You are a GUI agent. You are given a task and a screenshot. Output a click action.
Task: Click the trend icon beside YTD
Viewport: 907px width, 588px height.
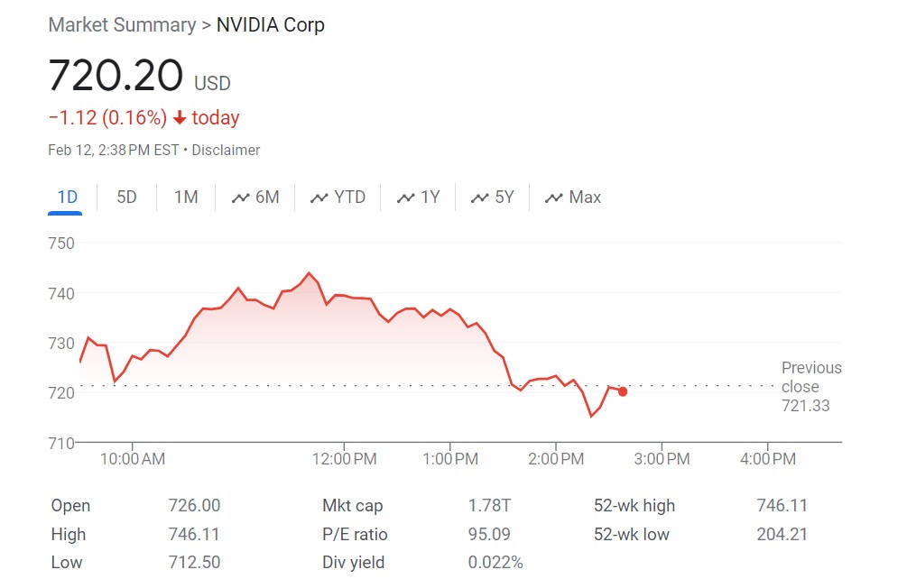point(319,198)
